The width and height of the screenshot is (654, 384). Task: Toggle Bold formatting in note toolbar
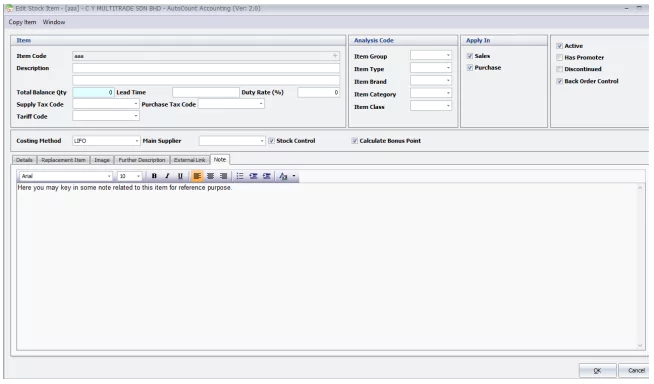pos(154,176)
